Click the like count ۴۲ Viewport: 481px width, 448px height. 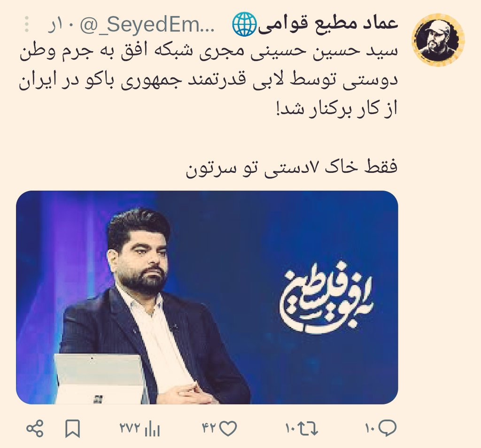210,428
